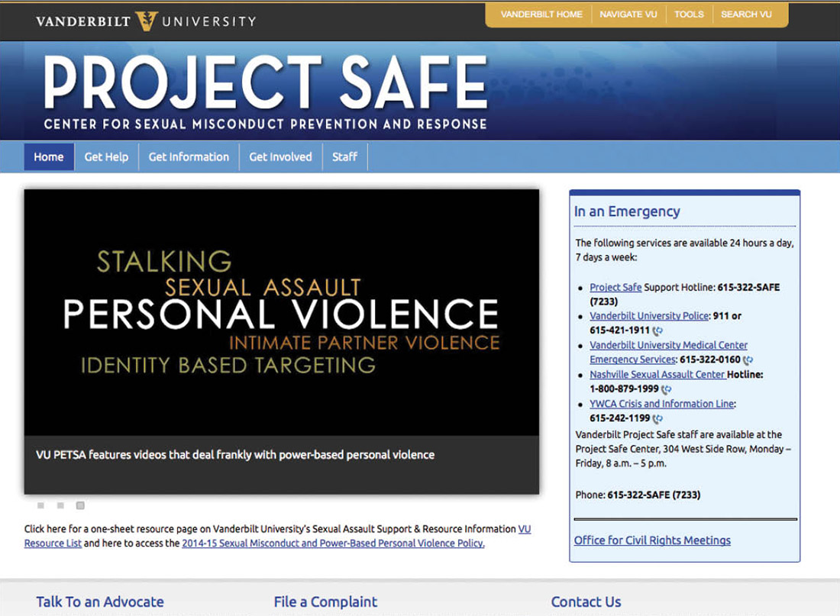Click the phone icon beside the 1-800-879-1999 hotline

coord(665,389)
